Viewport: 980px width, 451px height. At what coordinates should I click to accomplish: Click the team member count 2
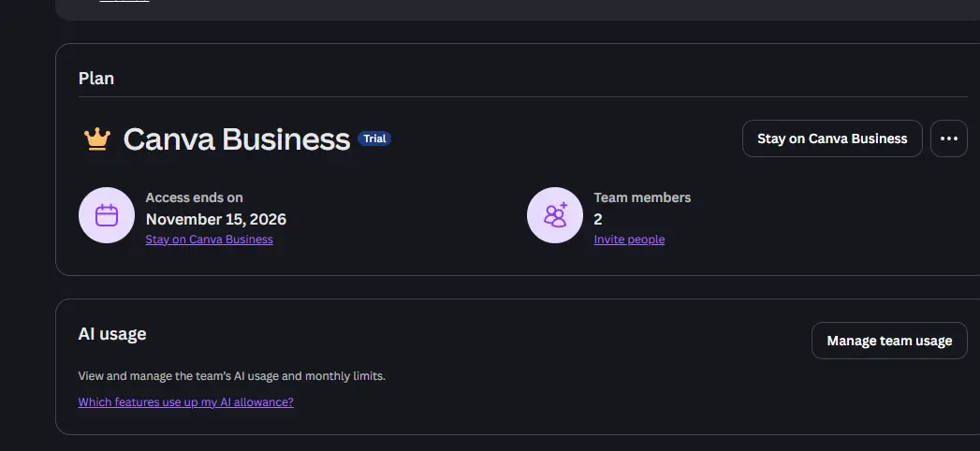[x=598, y=219]
